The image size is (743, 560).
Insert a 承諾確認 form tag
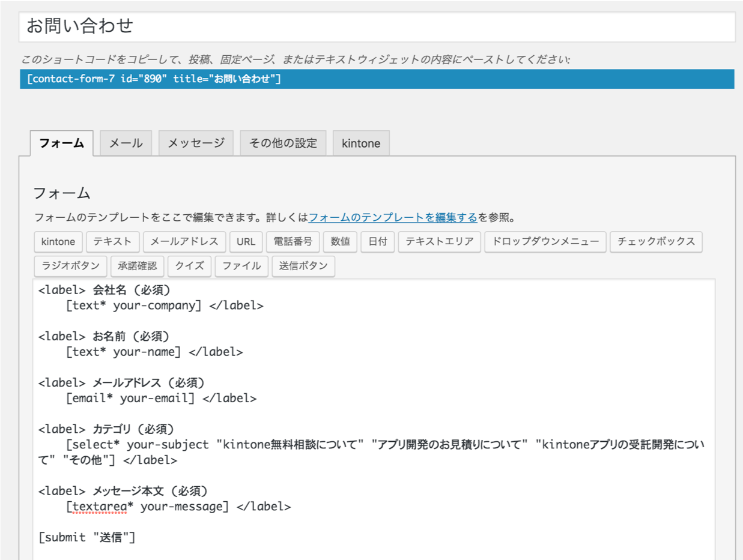[x=138, y=266]
